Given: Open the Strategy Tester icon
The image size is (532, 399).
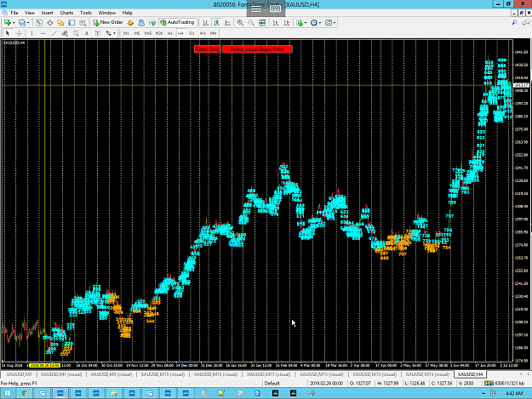Looking at the screenshot, I should pyautogui.click(x=83, y=23).
